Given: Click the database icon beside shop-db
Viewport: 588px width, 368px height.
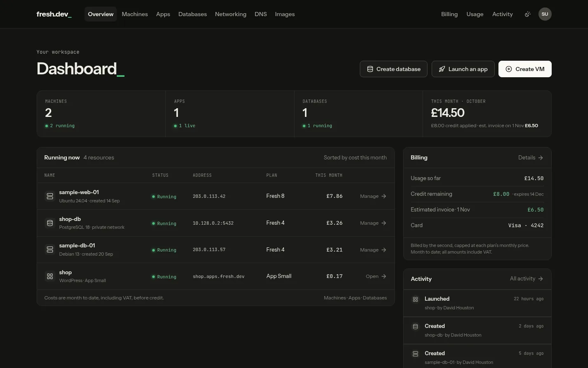Looking at the screenshot, I should coord(50,223).
